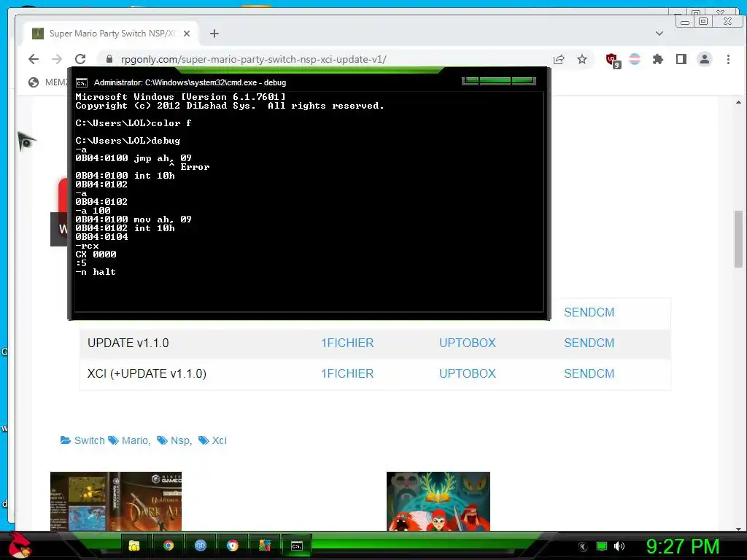Open green monitor network tray icon
Screen dimensions: 747x560
pos(602,547)
